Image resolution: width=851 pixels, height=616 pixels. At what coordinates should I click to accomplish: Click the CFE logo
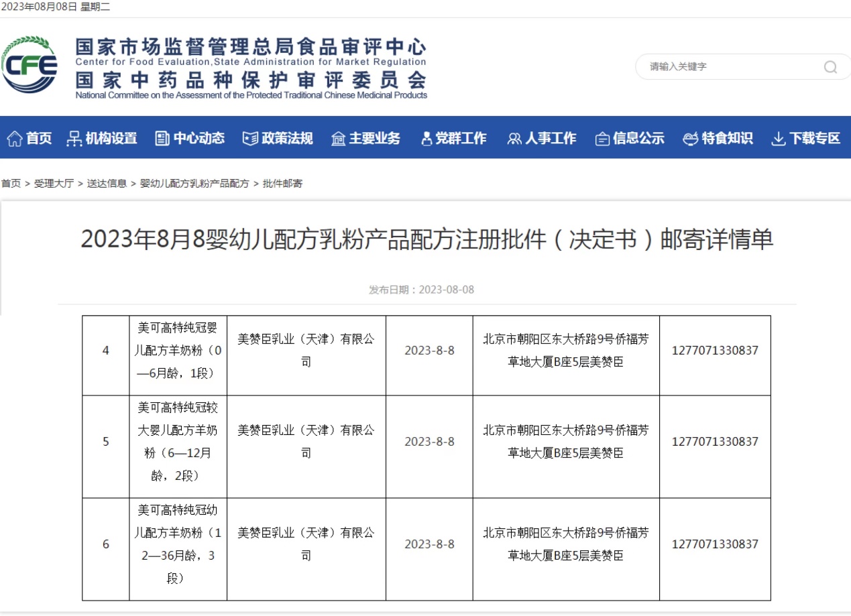(x=30, y=65)
